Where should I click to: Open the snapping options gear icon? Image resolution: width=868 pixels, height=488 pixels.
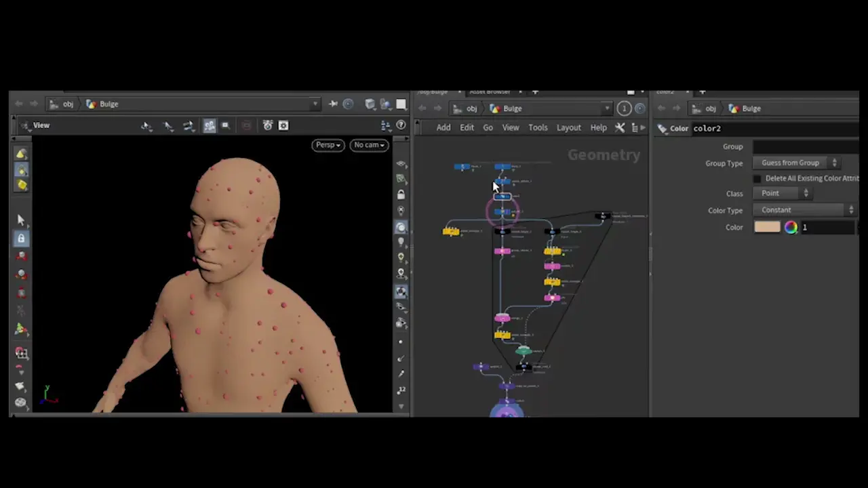tap(283, 125)
